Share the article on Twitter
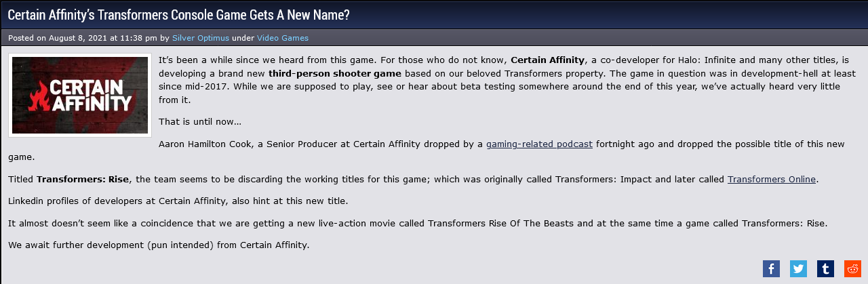Viewport: 868px width, 284px height. point(798,268)
